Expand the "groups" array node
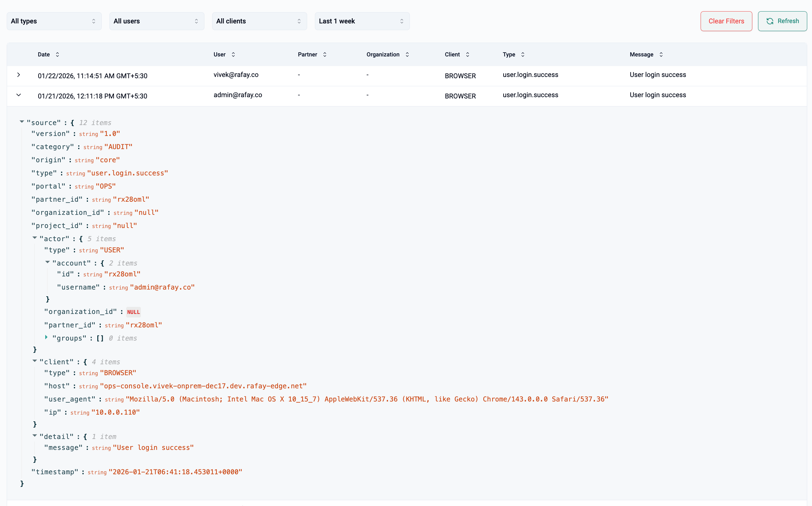Image resolution: width=812 pixels, height=506 pixels. 47,337
